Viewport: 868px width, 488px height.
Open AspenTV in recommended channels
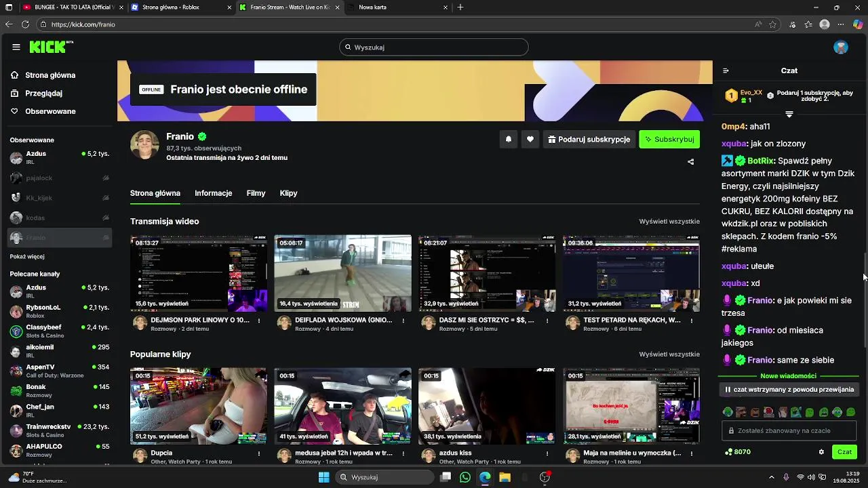tap(60, 371)
